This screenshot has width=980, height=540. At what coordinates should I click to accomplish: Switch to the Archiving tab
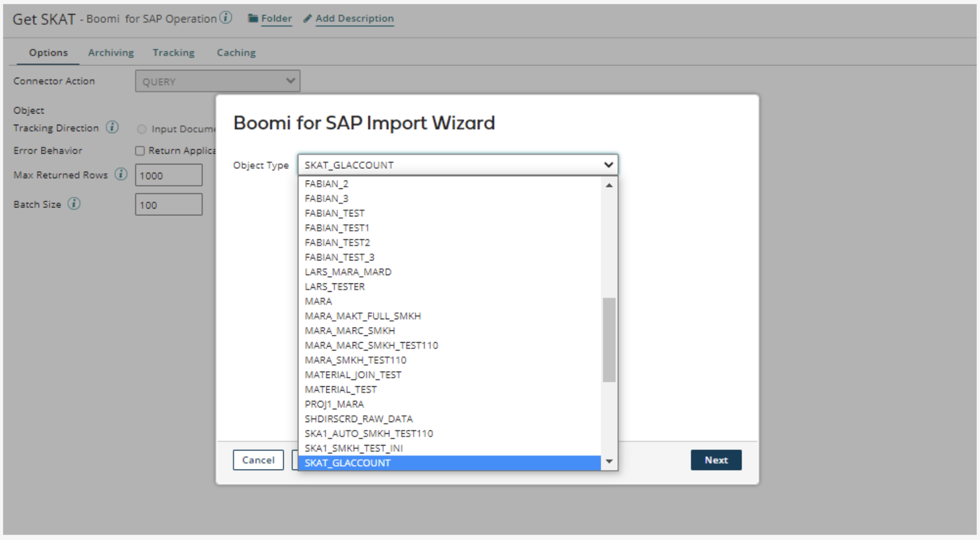110,52
